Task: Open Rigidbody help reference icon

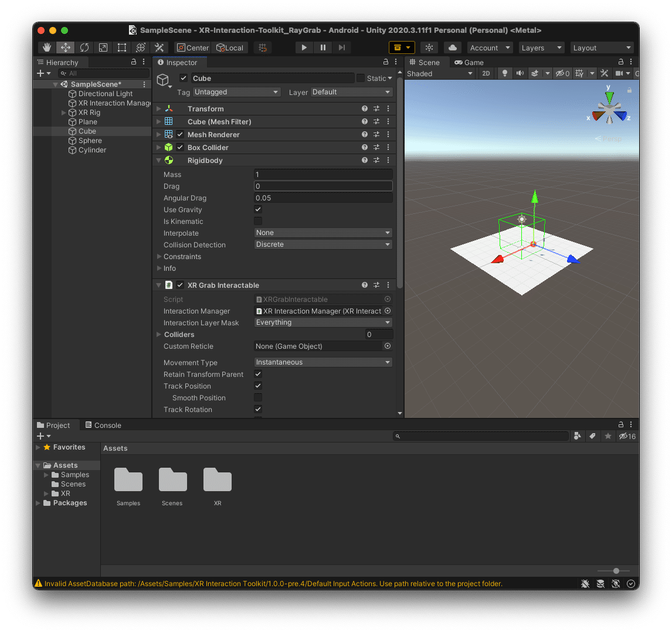Action: (x=365, y=160)
